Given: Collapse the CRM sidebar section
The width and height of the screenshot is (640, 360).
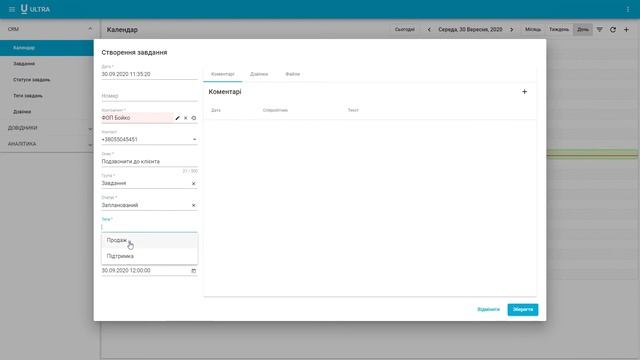Looking at the screenshot, I should (x=90, y=29).
